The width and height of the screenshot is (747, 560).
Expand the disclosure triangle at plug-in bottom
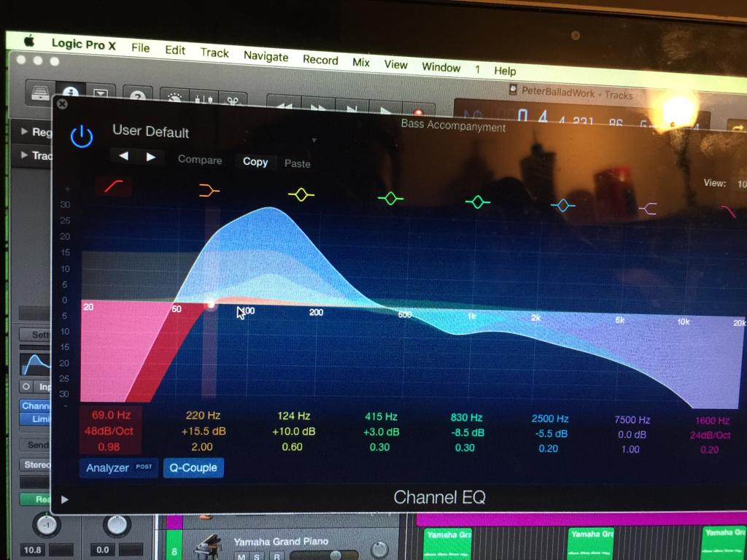(x=65, y=499)
